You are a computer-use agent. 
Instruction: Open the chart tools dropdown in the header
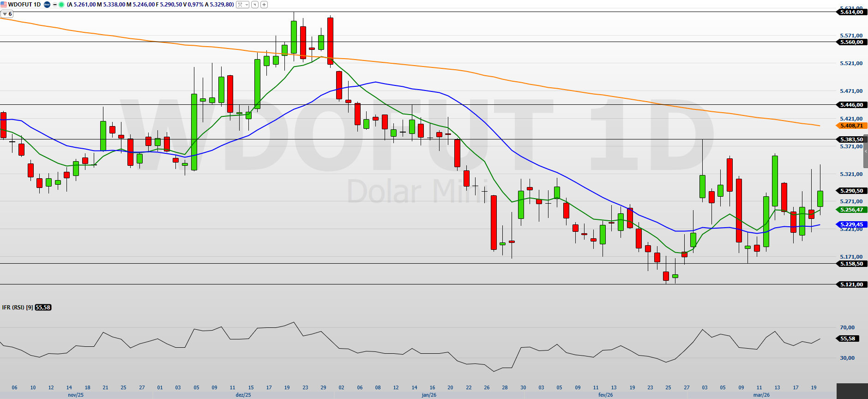242,5
